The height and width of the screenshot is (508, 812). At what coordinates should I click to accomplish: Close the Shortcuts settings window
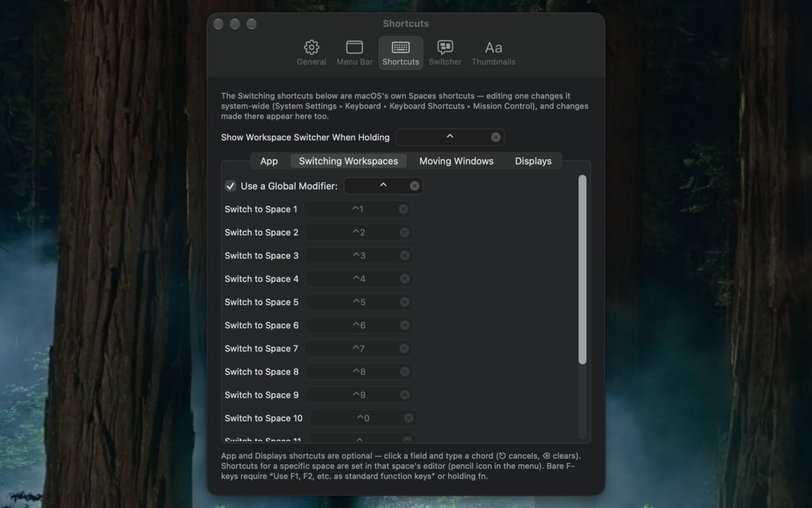218,23
